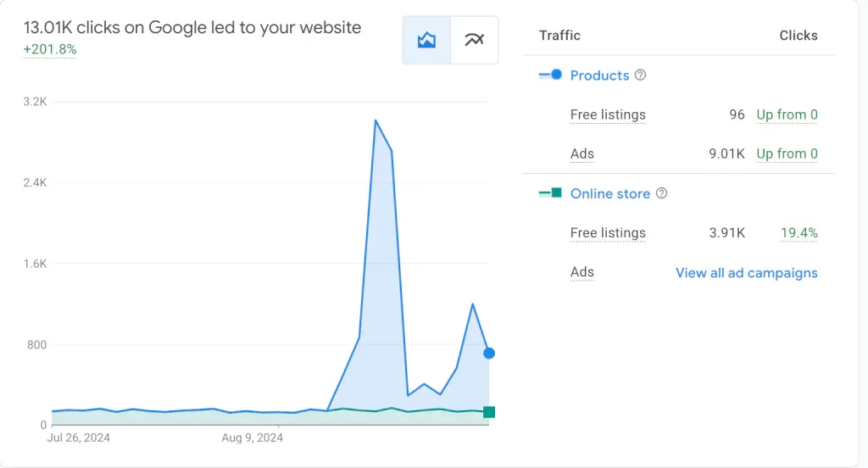Click the blue endpoint dot on the chart

[489, 353]
